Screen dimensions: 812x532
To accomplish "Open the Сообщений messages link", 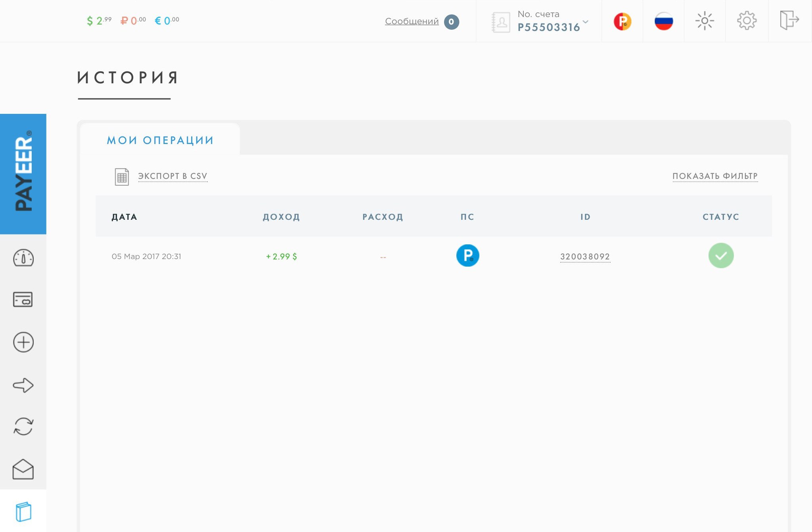I will click(412, 21).
